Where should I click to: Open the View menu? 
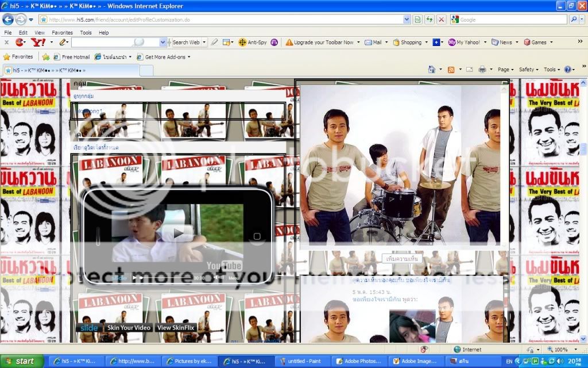coord(40,33)
